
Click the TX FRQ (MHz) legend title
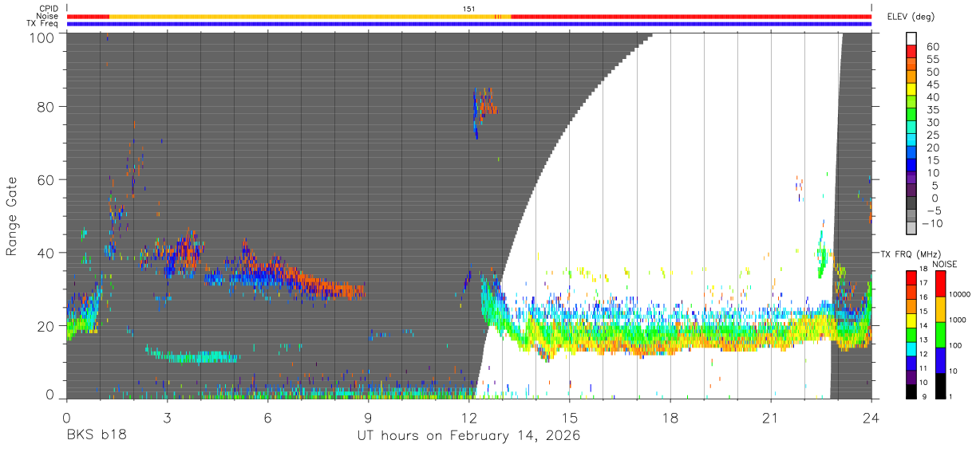(x=912, y=254)
